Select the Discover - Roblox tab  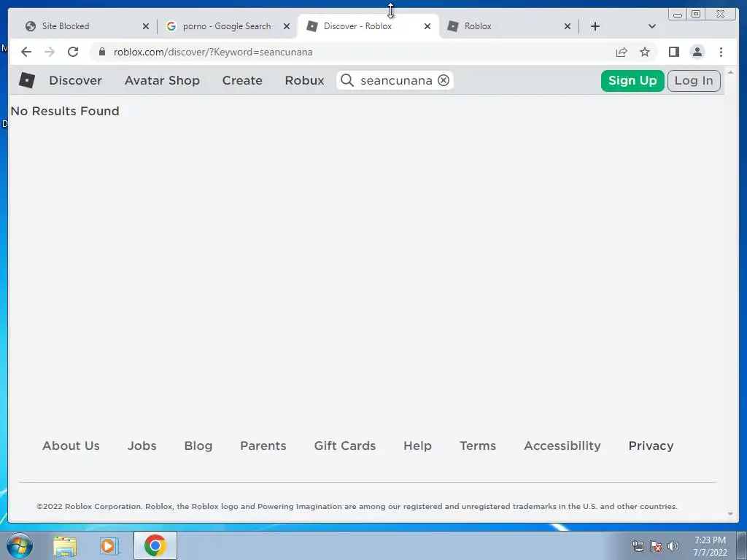pyautogui.click(x=368, y=26)
